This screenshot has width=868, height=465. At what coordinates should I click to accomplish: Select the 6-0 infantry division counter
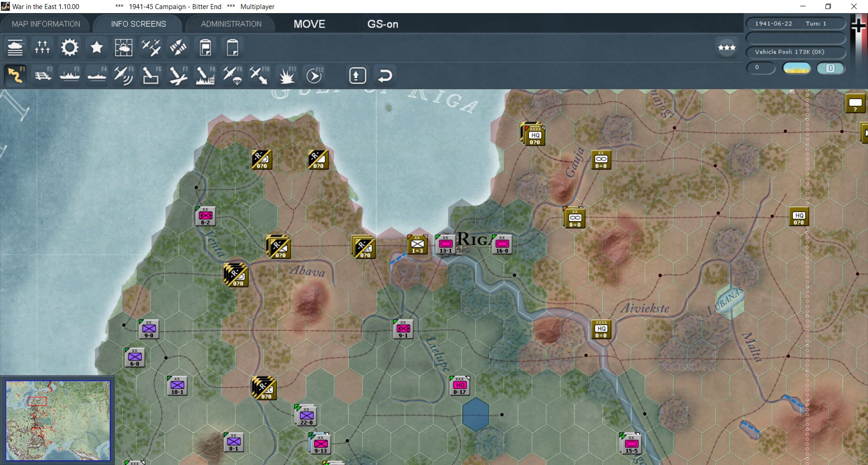pyautogui.click(x=135, y=357)
